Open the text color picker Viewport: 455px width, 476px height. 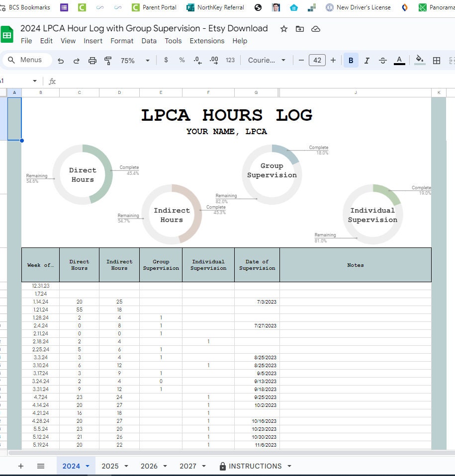(399, 60)
